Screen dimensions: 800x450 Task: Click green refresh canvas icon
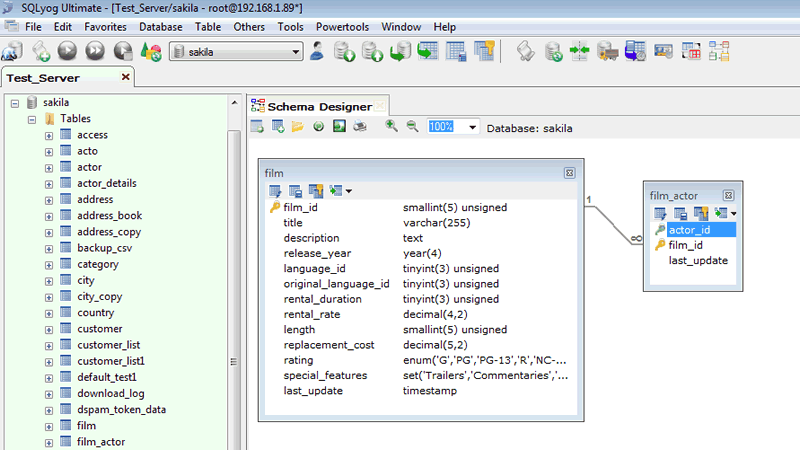[318, 127]
